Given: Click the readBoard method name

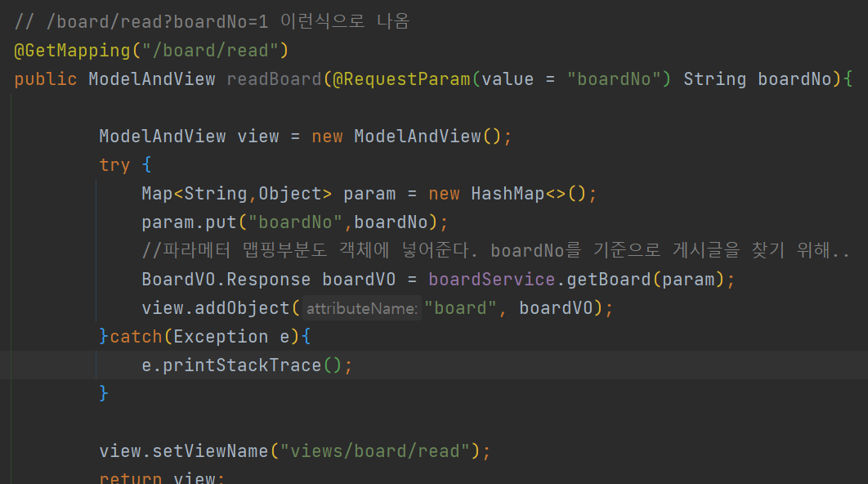Looking at the screenshot, I should point(274,79).
